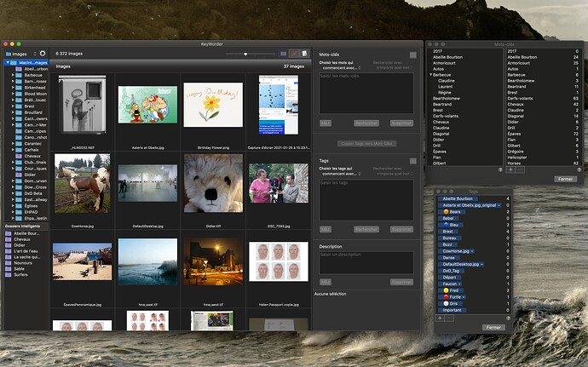This screenshot has height=367, width=588.
Task: Click the Surfers smart folder icon
Action: click(x=8, y=275)
